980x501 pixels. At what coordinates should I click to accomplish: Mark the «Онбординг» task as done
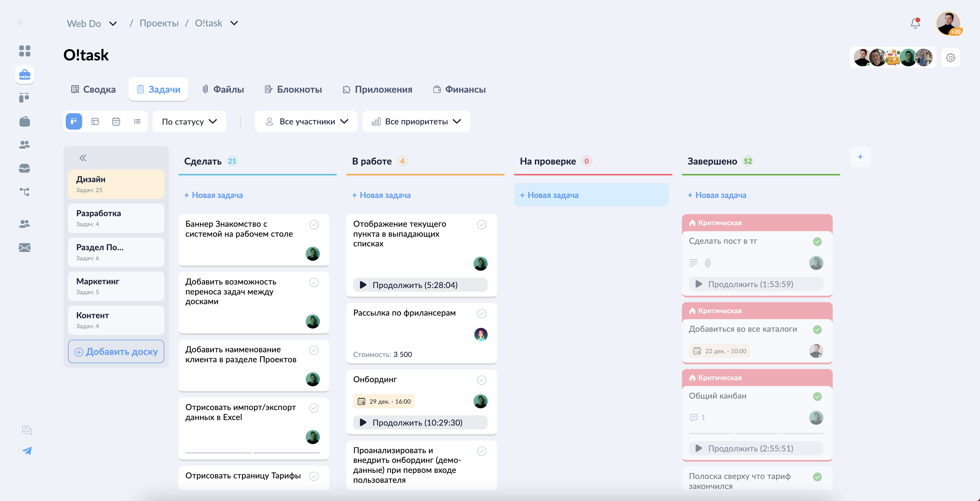(481, 380)
